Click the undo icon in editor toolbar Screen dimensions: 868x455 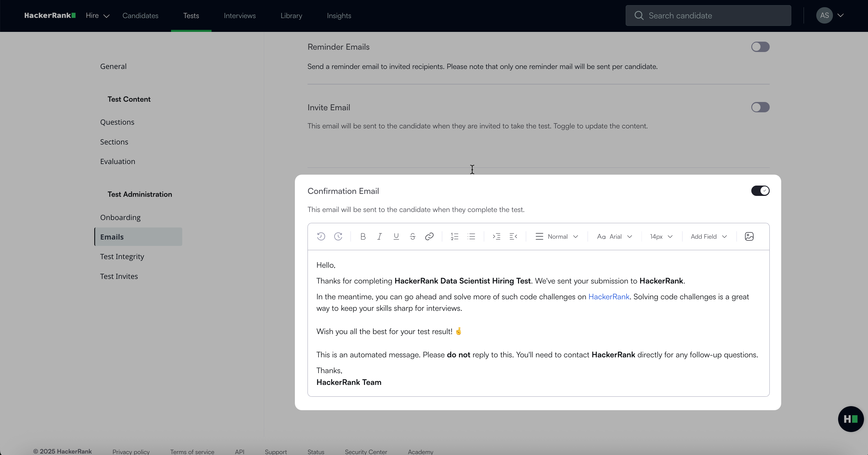pos(321,236)
